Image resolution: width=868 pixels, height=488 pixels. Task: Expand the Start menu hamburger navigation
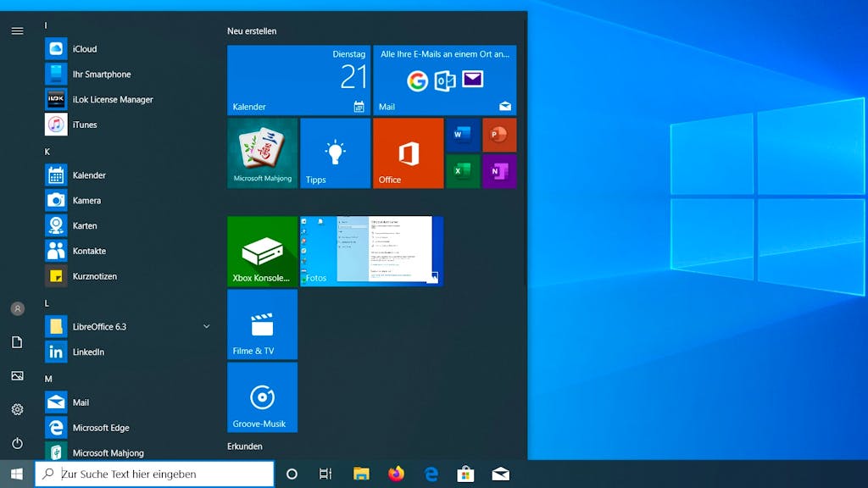click(17, 31)
